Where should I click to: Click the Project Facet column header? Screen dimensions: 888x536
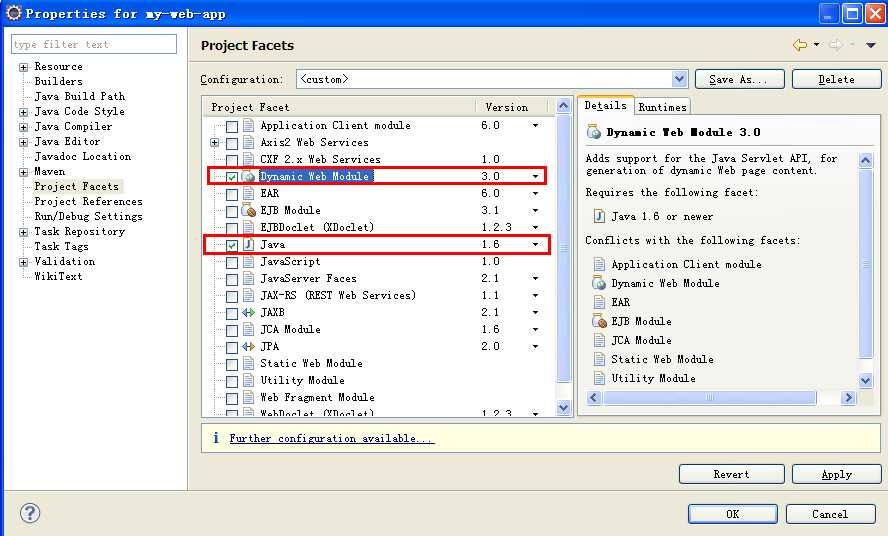pos(339,107)
